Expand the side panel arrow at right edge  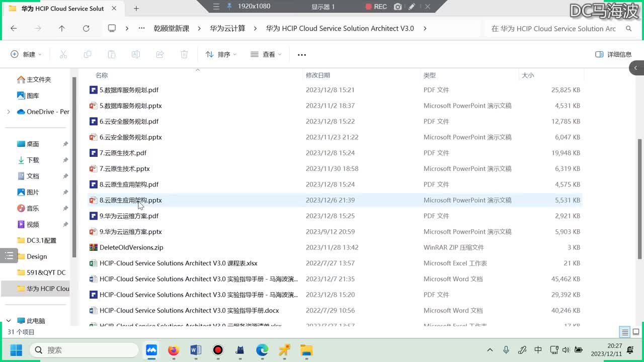tap(636, 67)
